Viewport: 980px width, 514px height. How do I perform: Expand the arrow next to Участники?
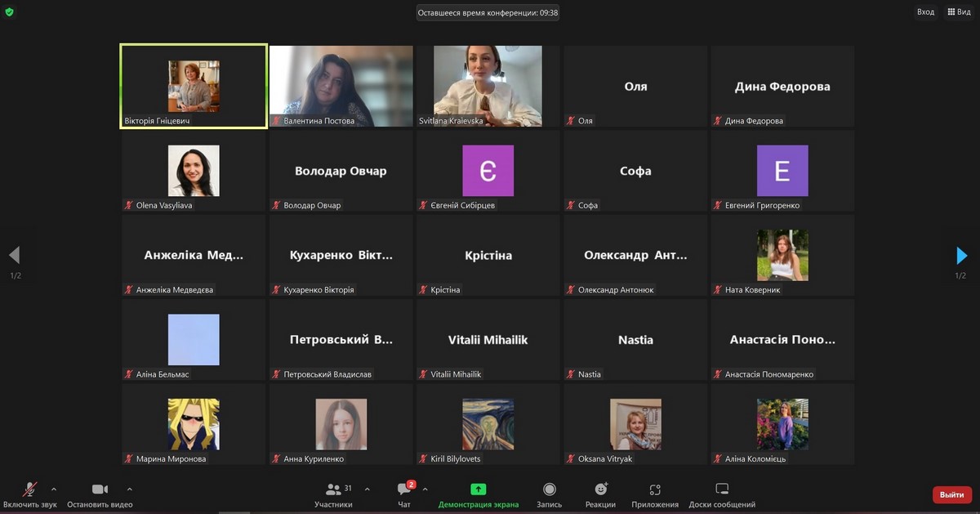367,489
